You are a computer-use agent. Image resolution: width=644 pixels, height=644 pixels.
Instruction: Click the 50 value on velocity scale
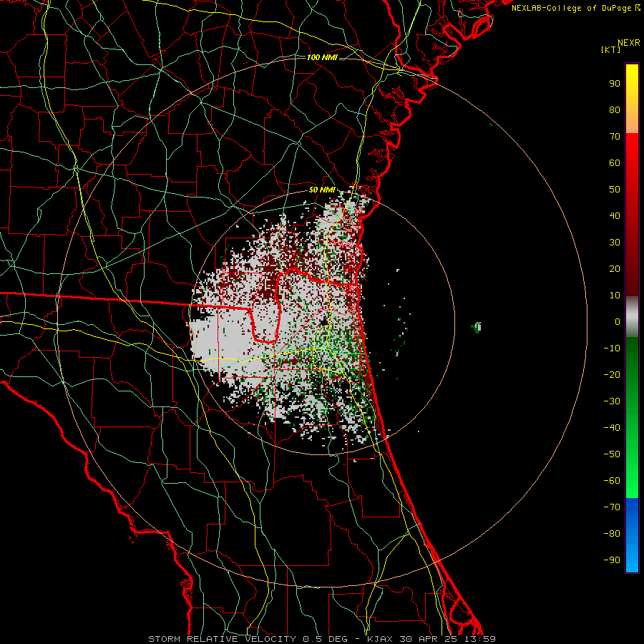(x=615, y=190)
